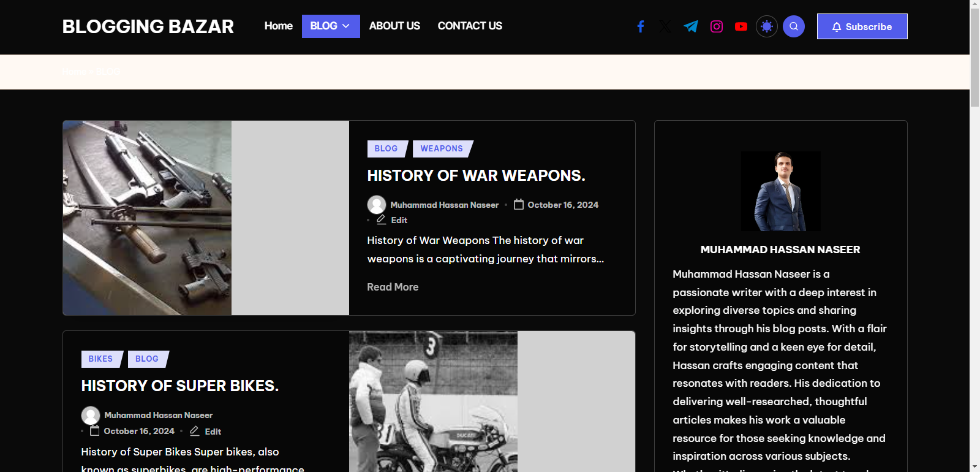Click Read More on War Weapons post
The image size is (980, 472).
[x=393, y=287]
